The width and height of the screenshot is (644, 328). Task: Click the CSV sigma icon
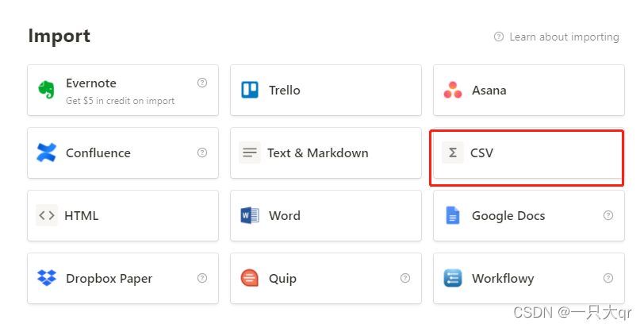[453, 152]
